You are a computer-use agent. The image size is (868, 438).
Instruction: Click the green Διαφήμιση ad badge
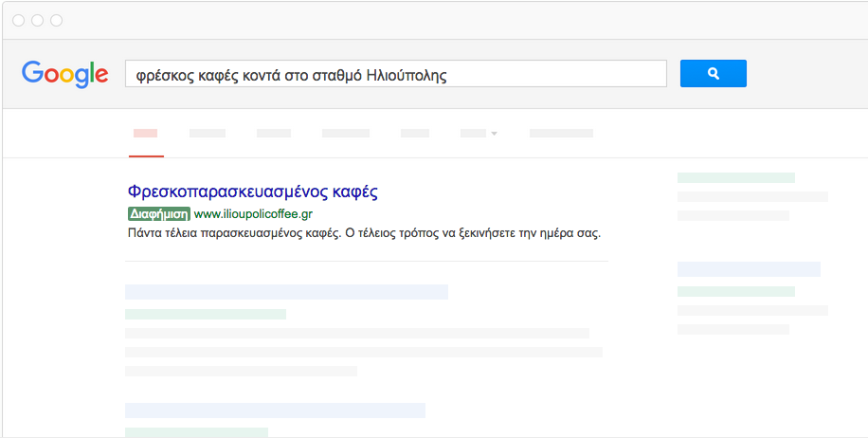coord(159,213)
